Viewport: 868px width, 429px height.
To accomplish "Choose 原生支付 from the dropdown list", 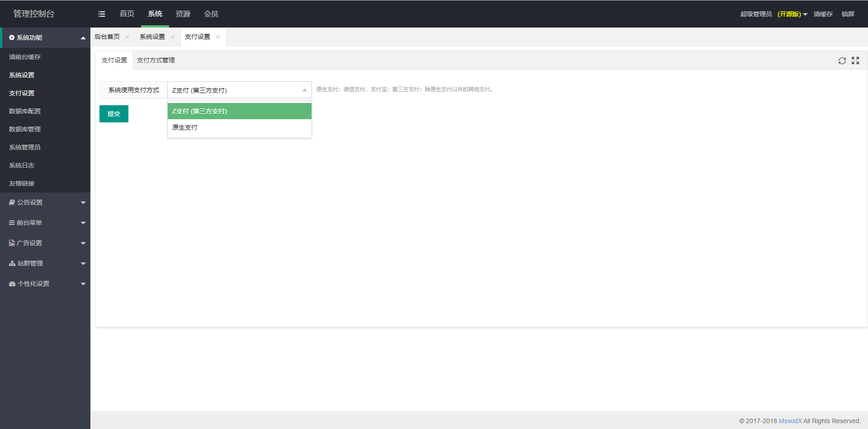I will (x=240, y=127).
